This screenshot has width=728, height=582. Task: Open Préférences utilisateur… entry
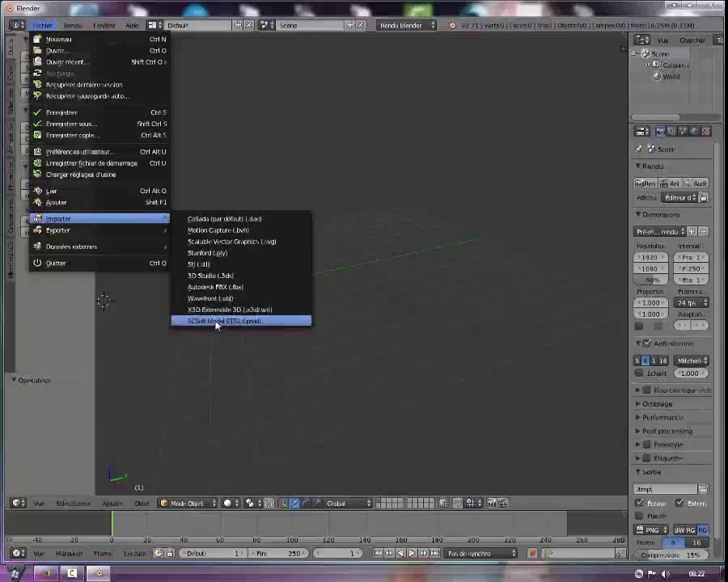click(99, 152)
